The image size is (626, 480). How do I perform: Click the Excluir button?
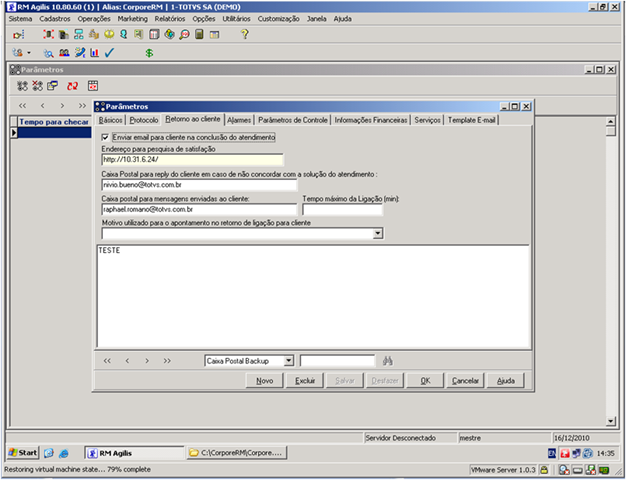coord(305,381)
